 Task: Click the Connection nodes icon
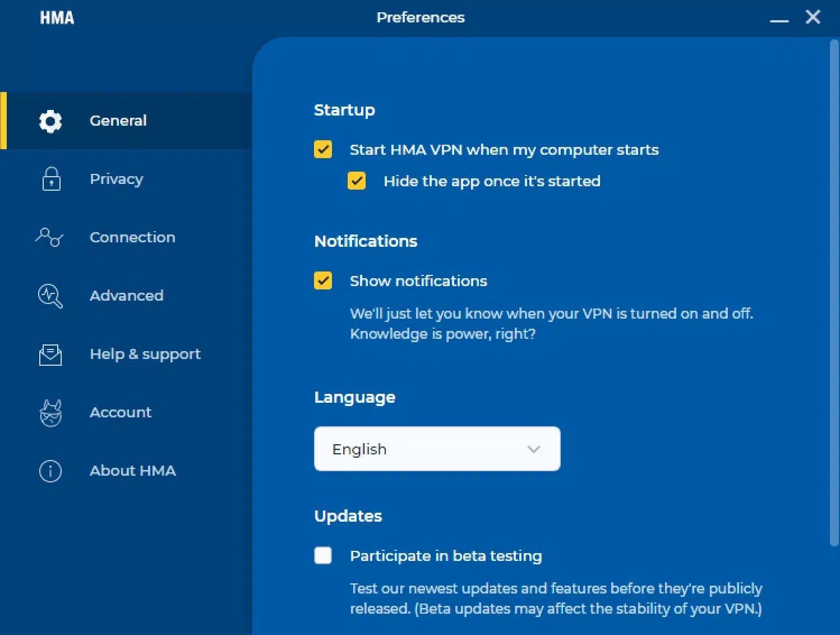(49, 237)
